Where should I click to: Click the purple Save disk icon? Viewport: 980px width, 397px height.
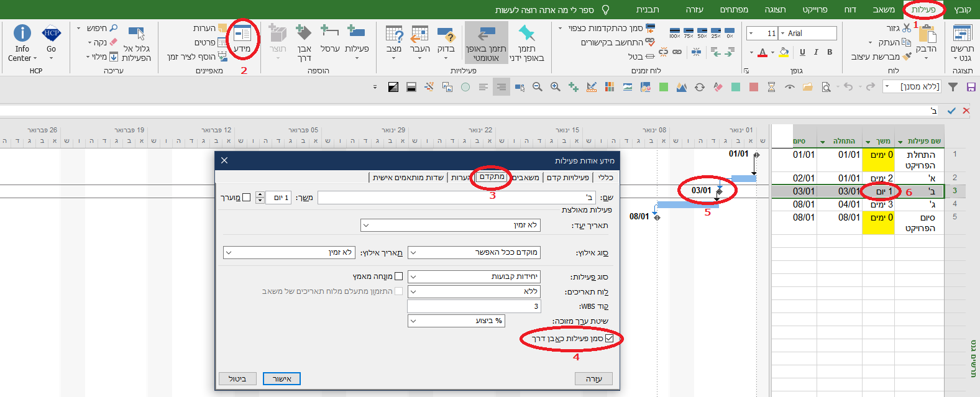[x=971, y=87]
